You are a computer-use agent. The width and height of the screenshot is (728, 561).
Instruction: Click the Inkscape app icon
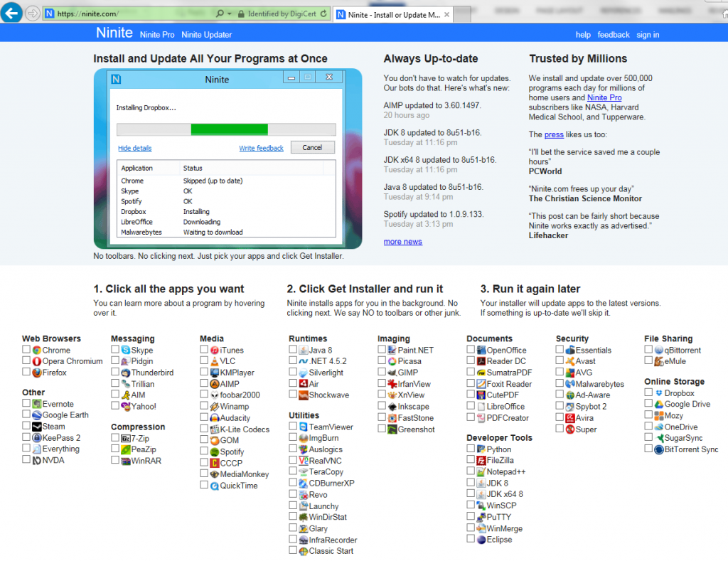pyautogui.click(x=392, y=407)
